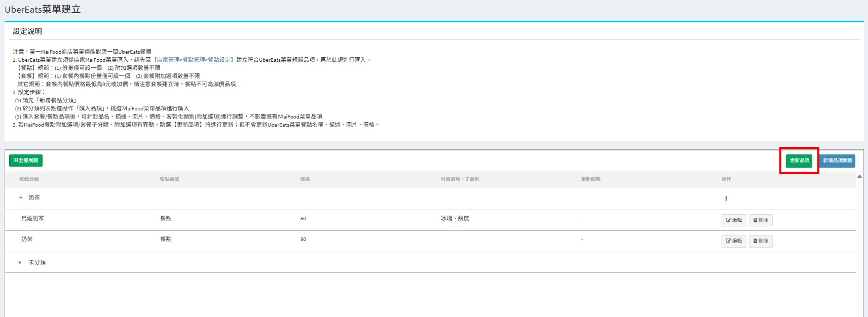Screen dimensions: 868x317
Task: Open the three-dot menu for 奶茶 category
Action: pos(726,199)
